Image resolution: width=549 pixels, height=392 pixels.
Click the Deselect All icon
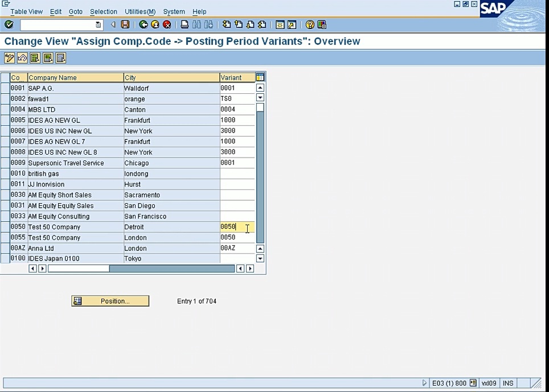[x=61, y=58]
